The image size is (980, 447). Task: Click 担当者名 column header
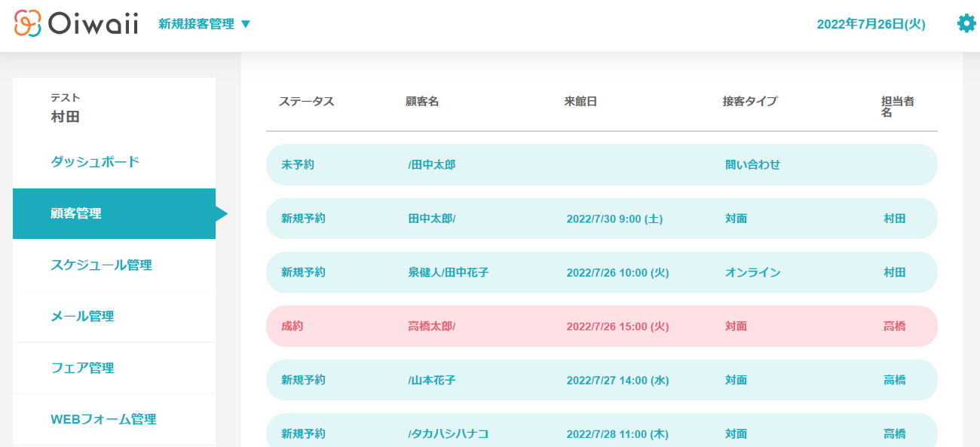tap(898, 106)
